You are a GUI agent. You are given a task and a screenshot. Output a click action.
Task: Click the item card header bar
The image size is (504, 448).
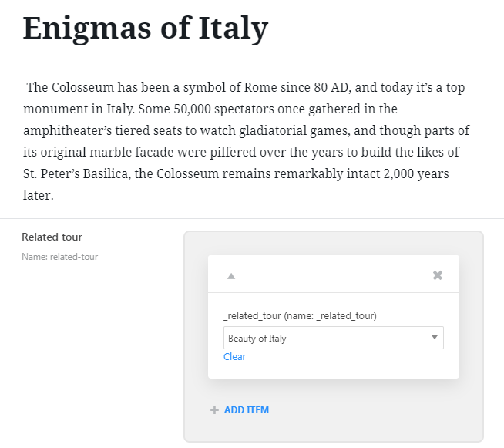pyautogui.click(x=334, y=274)
